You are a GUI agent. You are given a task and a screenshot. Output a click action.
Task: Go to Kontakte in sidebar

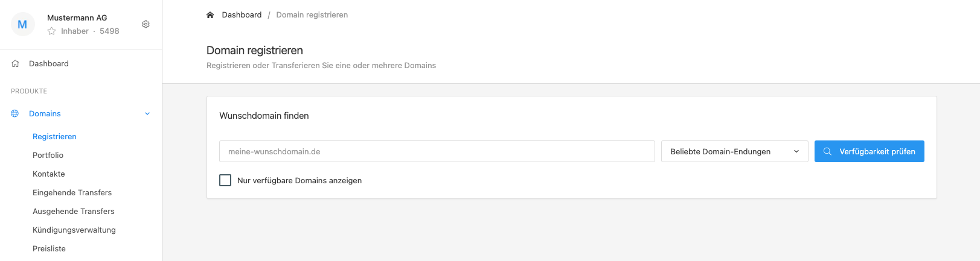click(x=49, y=174)
